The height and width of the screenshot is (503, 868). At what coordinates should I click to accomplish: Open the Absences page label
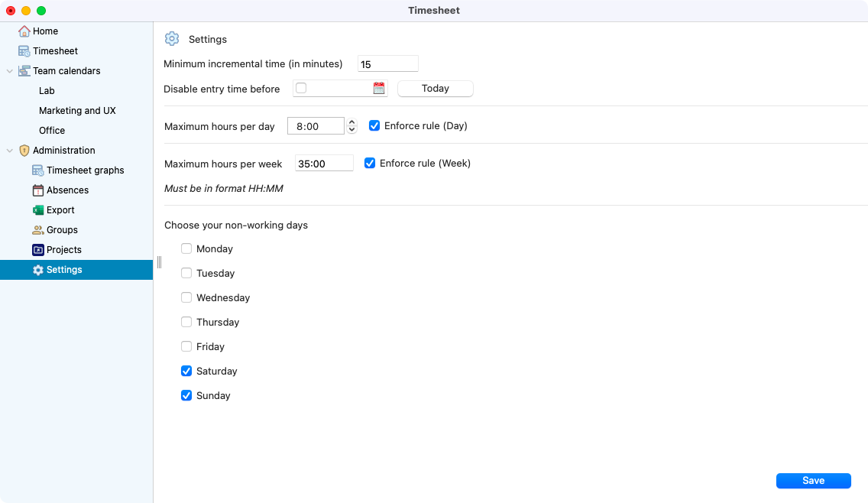pyautogui.click(x=67, y=190)
